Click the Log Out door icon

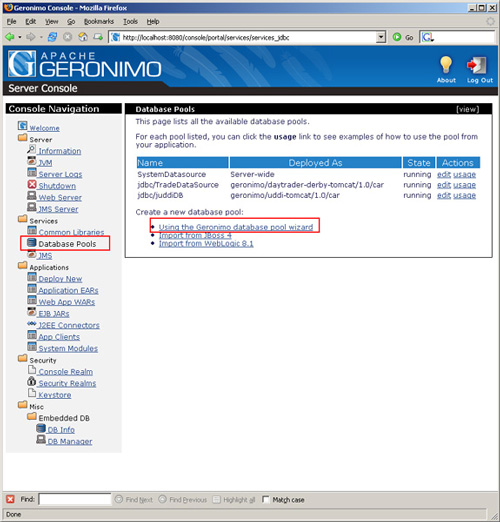477,65
